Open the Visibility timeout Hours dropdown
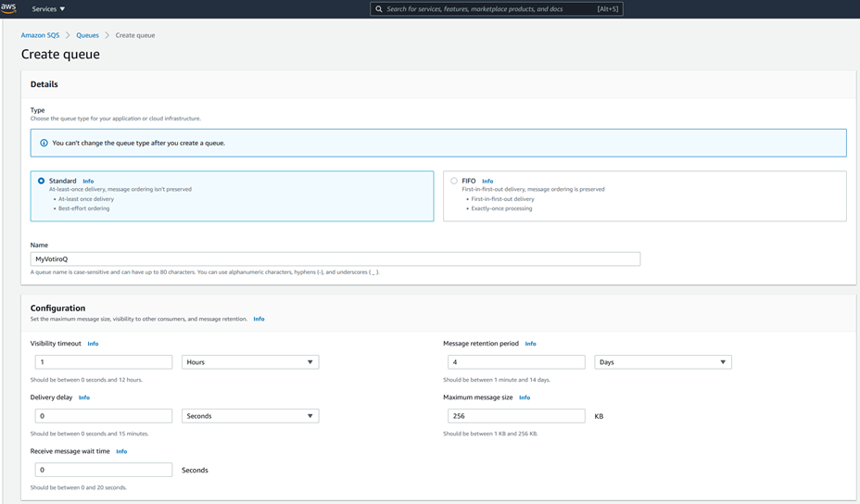Image resolution: width=860 pixels, height=504 pixels. 250,362
